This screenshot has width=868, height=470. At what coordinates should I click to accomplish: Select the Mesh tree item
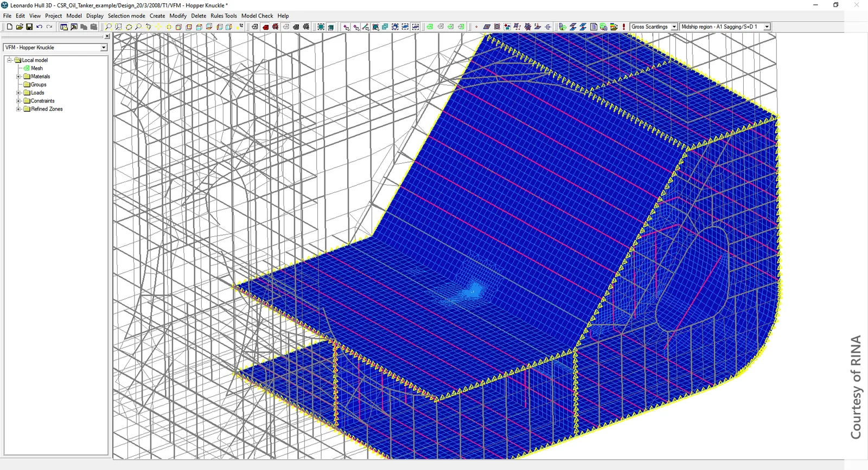[x=36, y=68]
